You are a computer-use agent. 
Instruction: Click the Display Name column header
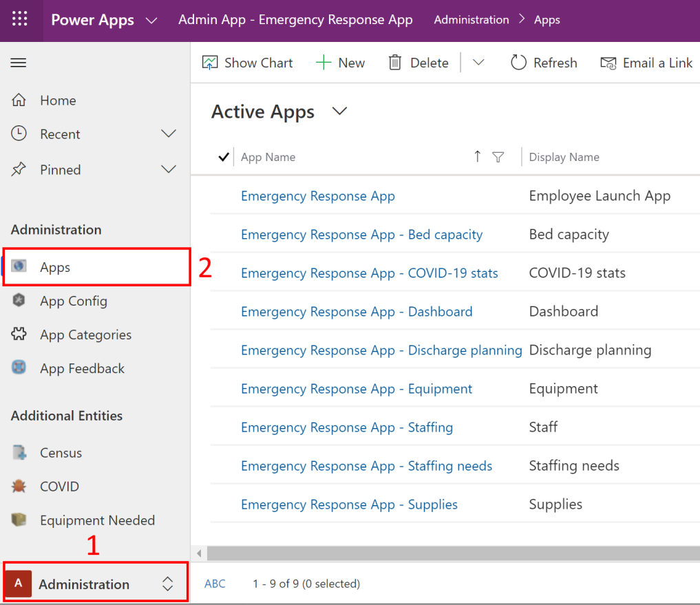point(564,157)
